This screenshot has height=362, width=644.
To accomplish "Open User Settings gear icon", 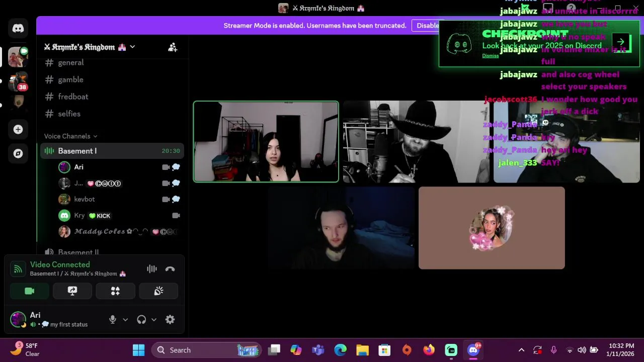I will tap(170, 319).
